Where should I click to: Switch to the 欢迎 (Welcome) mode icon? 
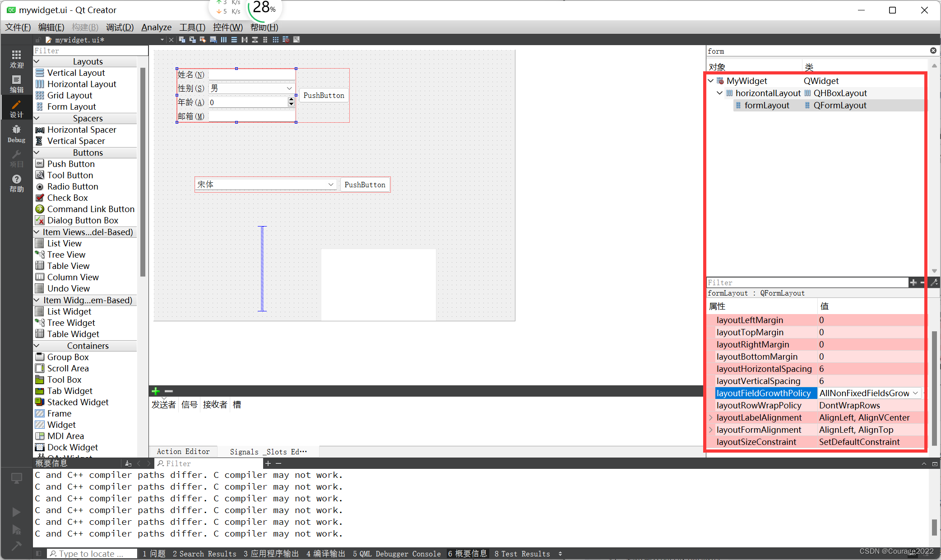click(16, 59)
